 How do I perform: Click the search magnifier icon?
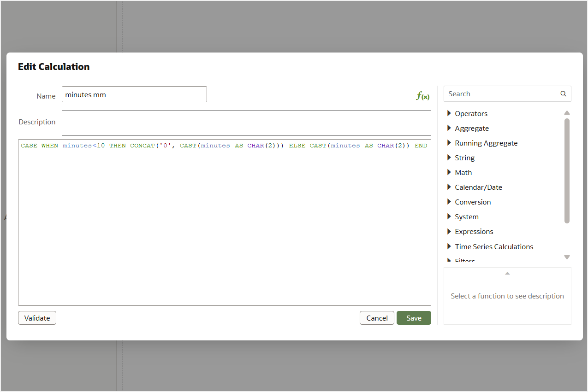click(563, 94)
